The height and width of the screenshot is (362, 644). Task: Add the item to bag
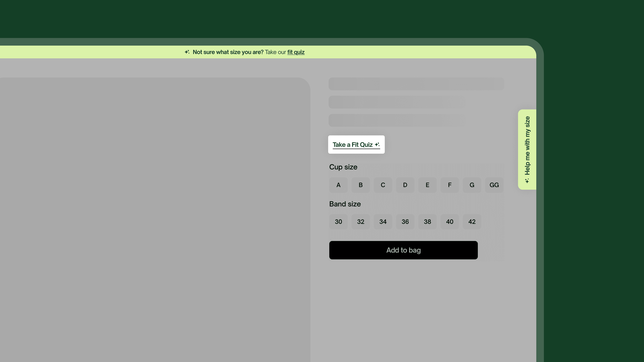[403, 250]
